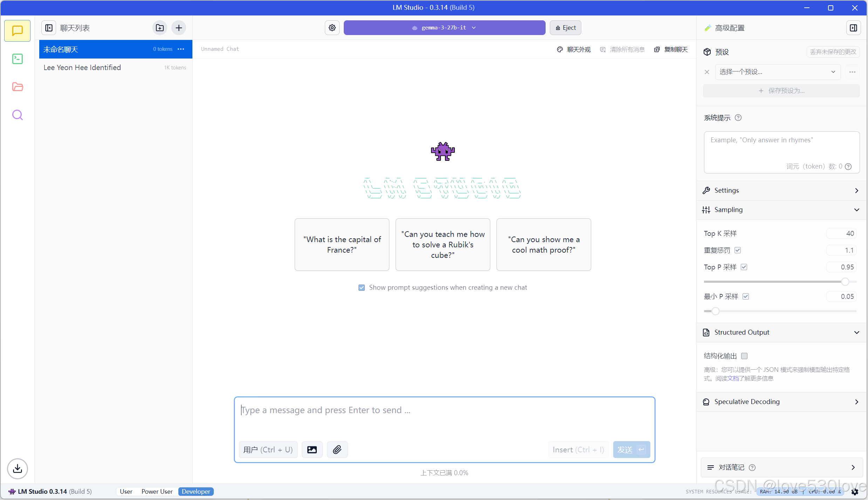Viewport: 868px width, 500px height.
Task: Open app settings gear in status bar
Action: tap(855, 492)
